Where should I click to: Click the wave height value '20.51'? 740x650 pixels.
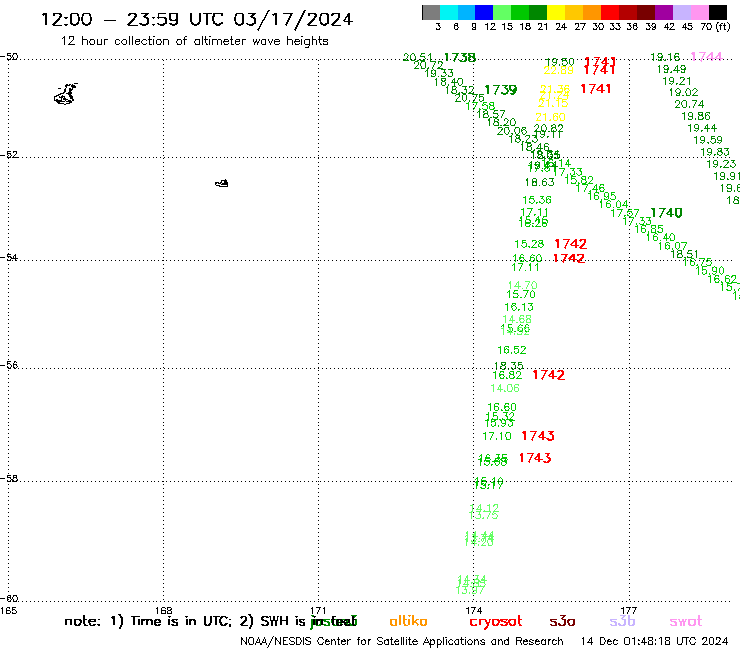pos(418,57)
